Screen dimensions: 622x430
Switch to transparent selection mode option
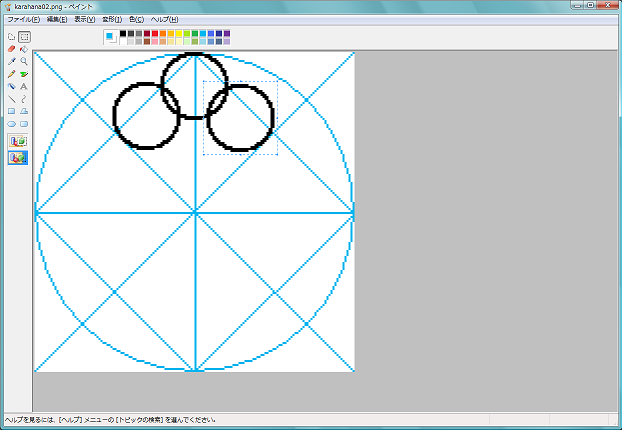18,158
